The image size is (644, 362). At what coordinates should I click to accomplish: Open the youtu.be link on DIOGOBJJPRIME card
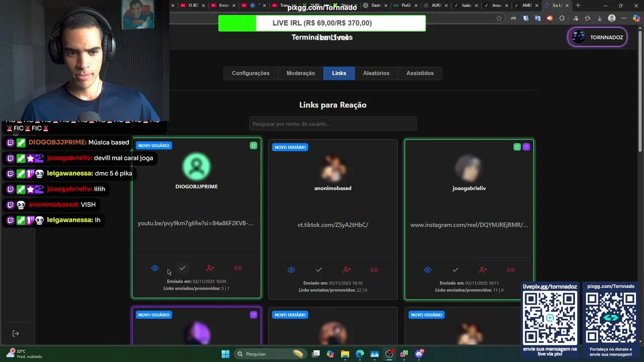click(196, 223)
